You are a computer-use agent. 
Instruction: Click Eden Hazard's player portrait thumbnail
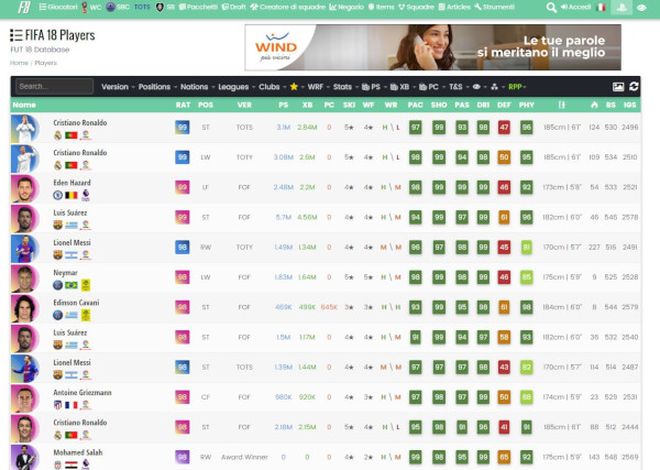25,189
